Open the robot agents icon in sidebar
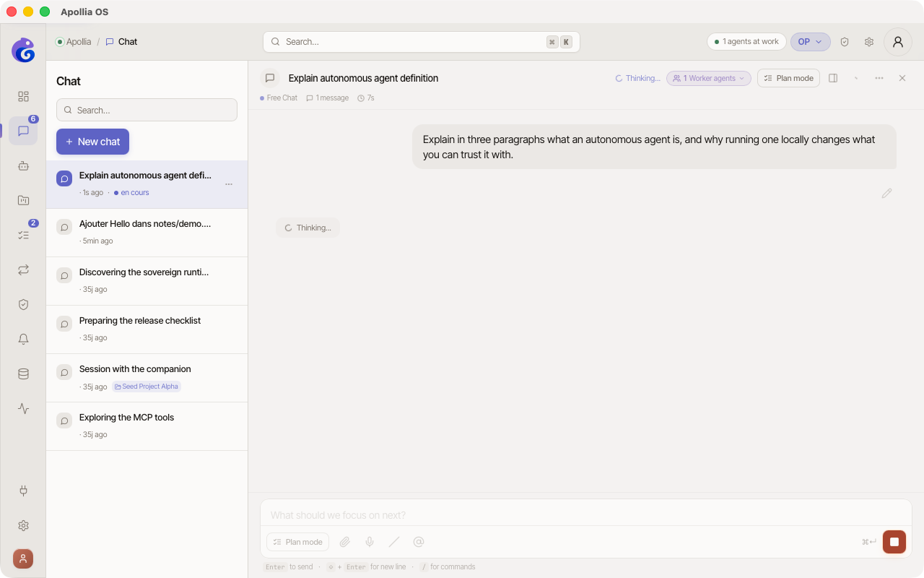 click(23, 165)
